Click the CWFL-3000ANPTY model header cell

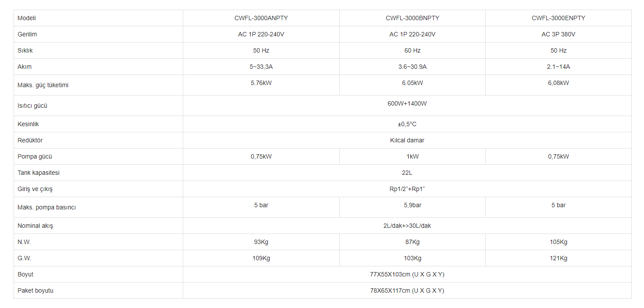pos(261,18)
